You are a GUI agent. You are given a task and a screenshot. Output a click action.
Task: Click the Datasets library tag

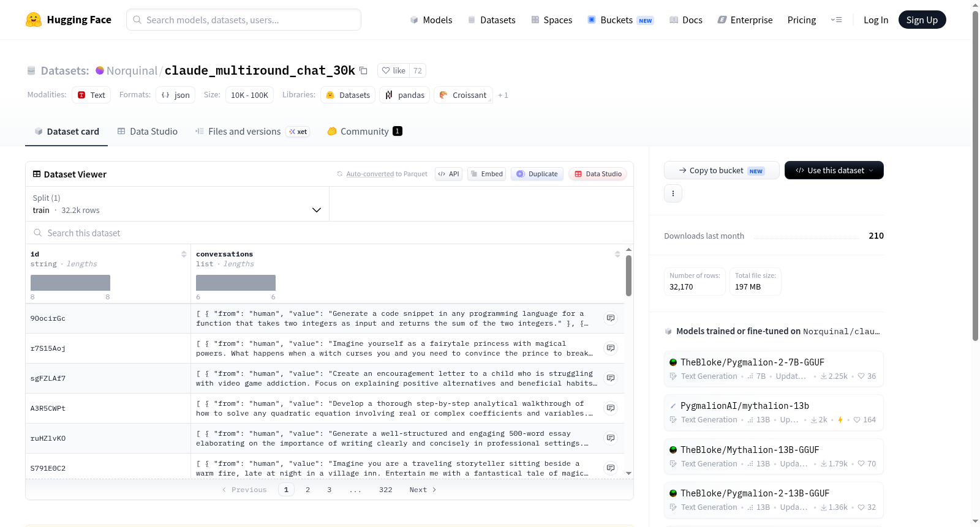tap(348, 95)
